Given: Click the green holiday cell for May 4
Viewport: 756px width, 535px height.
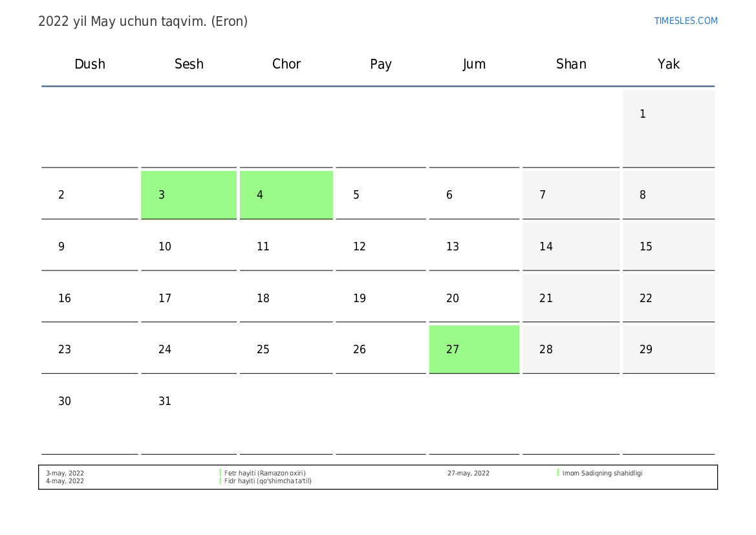Looking at the screenshot, I should 286,195.
